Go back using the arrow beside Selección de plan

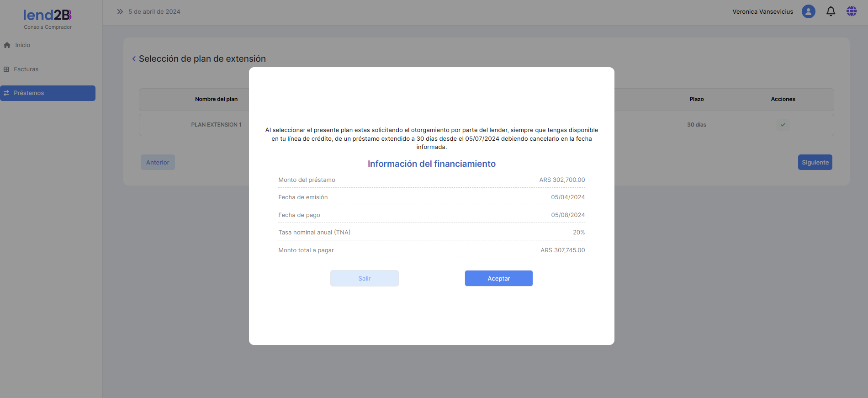tap(134, 59)
